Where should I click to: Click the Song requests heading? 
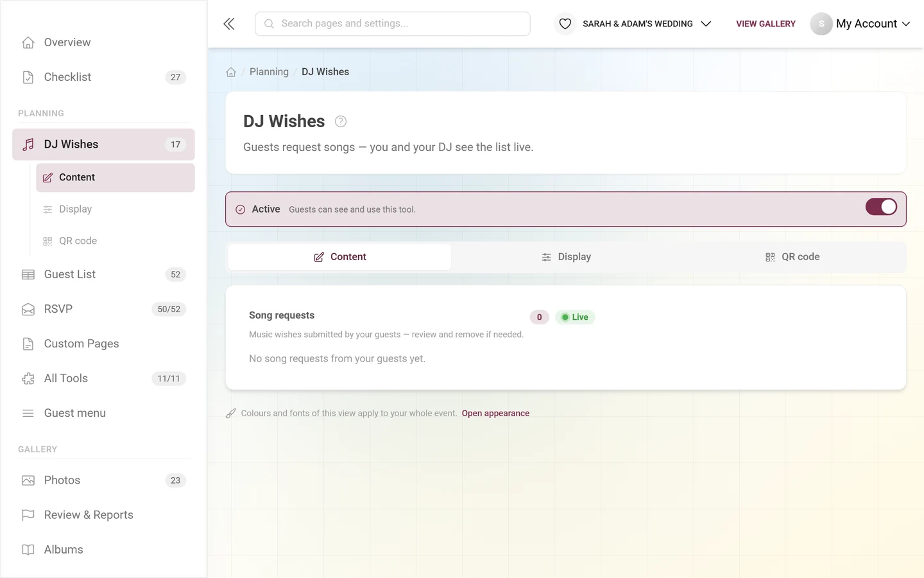pos(282,315)
